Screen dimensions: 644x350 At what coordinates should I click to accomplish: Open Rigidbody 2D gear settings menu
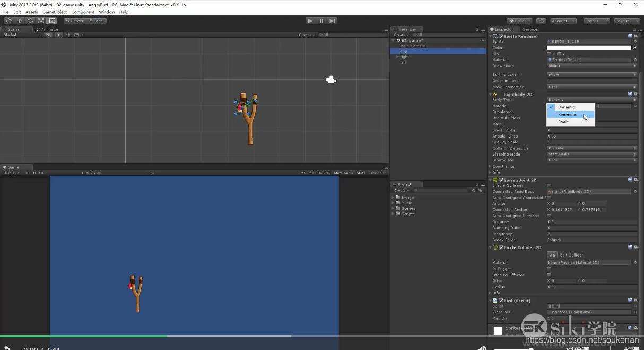[x=636, y=94]
